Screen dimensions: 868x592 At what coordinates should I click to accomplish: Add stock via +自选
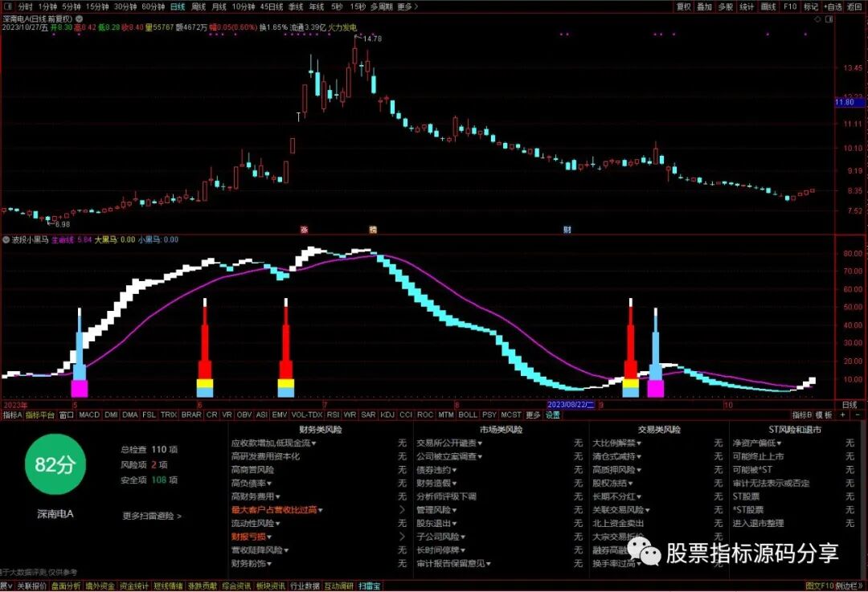[x=833, y=6]
